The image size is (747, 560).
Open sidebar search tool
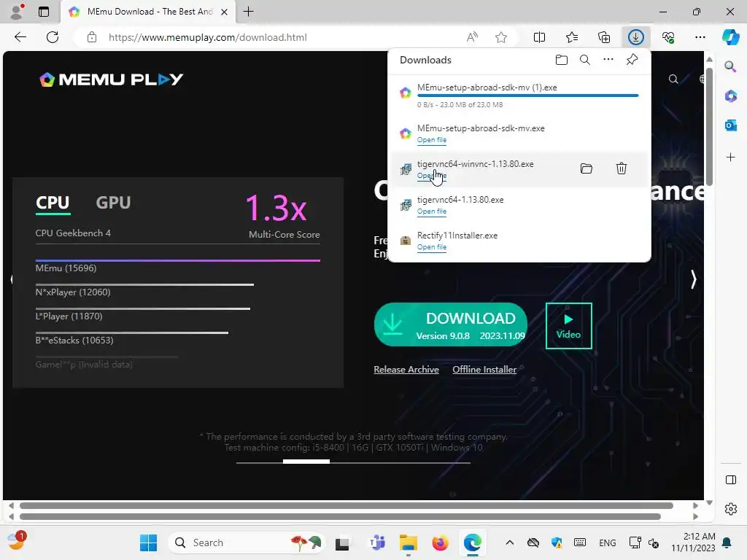[x=730, y=66]
